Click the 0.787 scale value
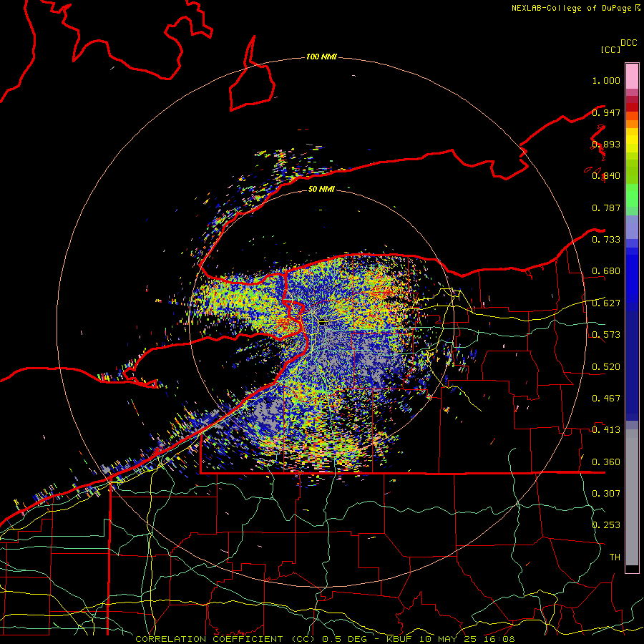 coord(606,208)
